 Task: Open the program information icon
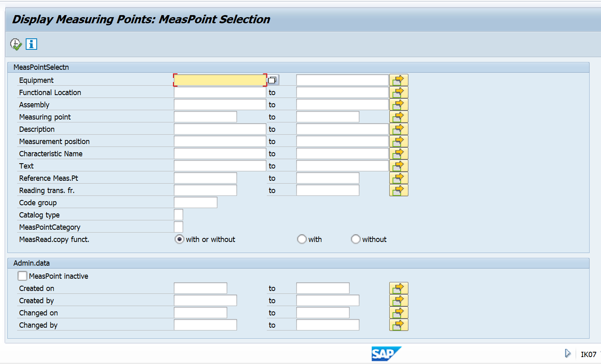pos(31,44)
